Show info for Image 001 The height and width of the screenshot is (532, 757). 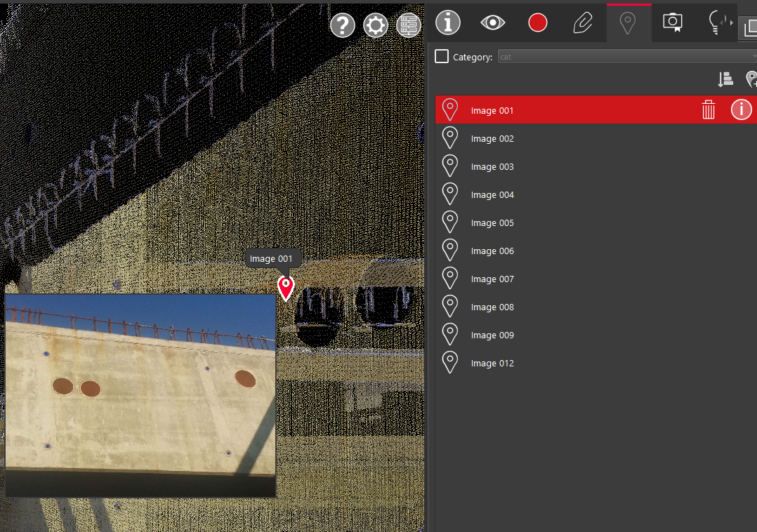click(741, 109)
